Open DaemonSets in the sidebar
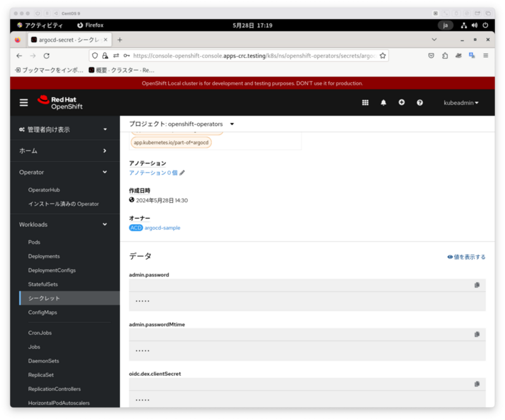The image size is (505, 420). [x=44, y=361]
